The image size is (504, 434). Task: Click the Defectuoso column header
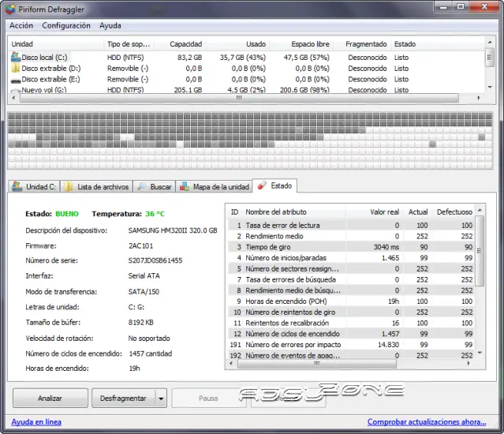point(454,212)
